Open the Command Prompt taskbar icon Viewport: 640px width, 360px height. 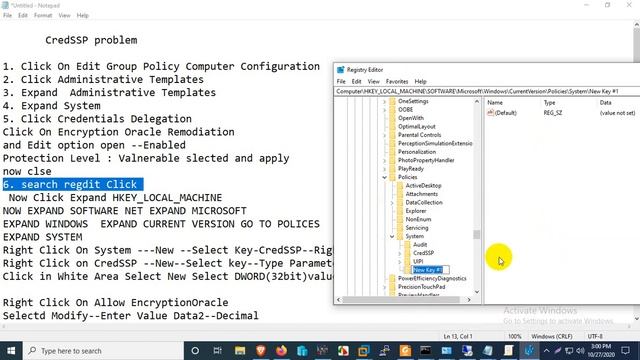[425, 351]
